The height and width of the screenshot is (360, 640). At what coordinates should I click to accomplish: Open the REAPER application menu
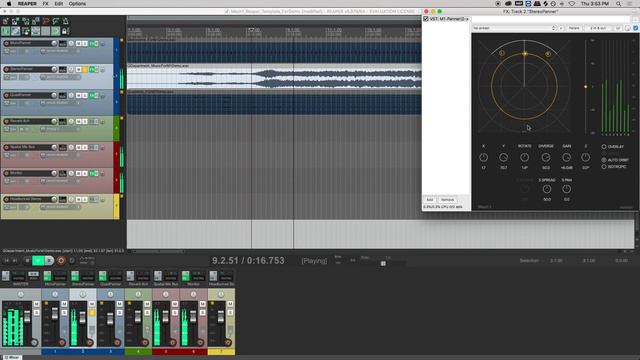(x=27, y=4)
